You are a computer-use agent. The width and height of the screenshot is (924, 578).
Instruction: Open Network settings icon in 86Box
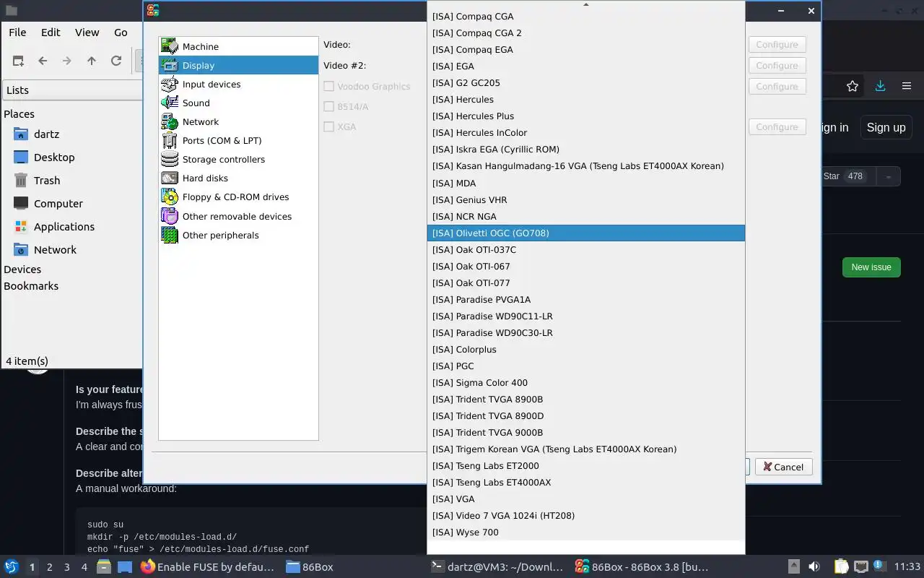[x=170, y=121]
